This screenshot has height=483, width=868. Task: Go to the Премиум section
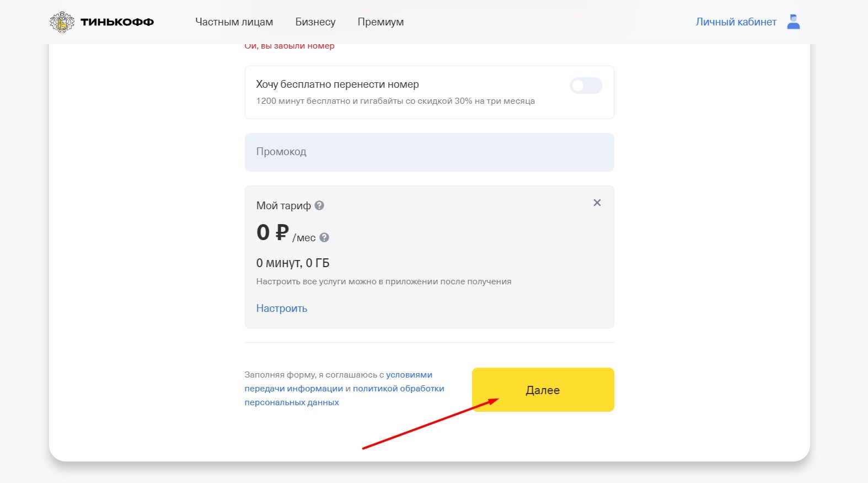pyautogui.click(x=380, y=22)
